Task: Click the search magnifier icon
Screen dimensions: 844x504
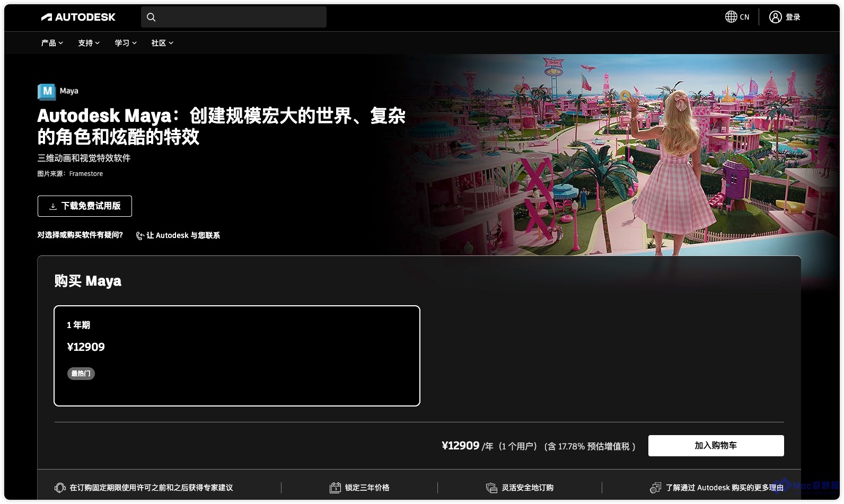Action: pyautogui.click(x=151, y=17)
